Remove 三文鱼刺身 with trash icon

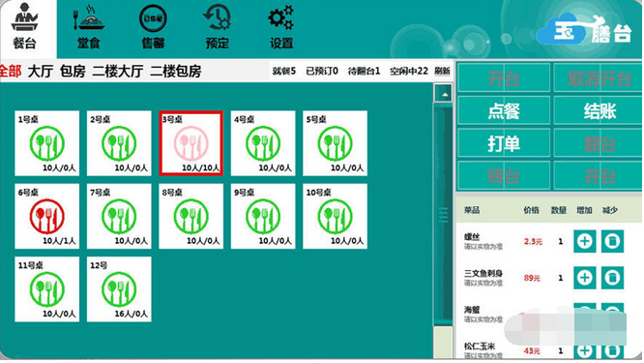612,278
